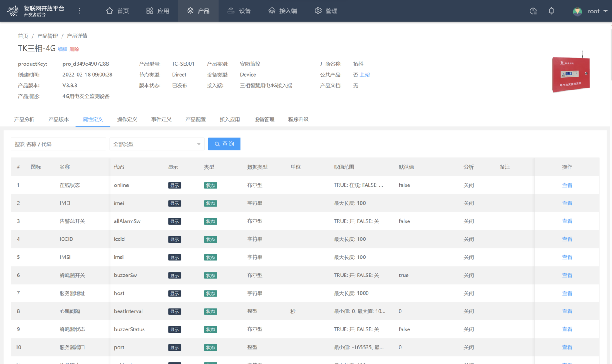Screen dimensions: 612x364
Task: Click the device icon in the navbar
Action: (x=231, y=11)
